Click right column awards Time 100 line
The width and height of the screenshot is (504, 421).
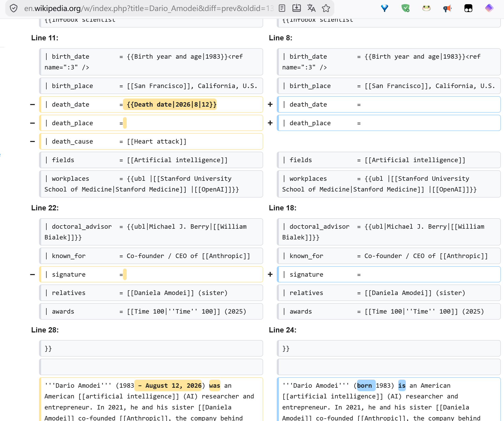389,311
